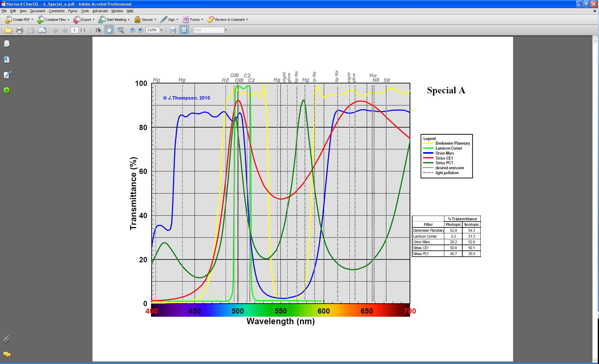Click the Review & Comment icon
This screenshot has width=599, height=364.
tap(210, 20)
